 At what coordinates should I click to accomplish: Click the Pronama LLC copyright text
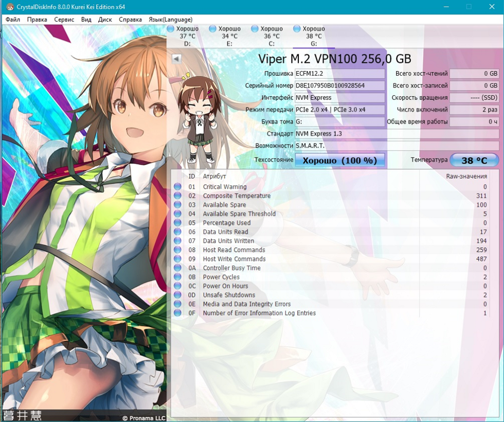[x=144, y=418]
